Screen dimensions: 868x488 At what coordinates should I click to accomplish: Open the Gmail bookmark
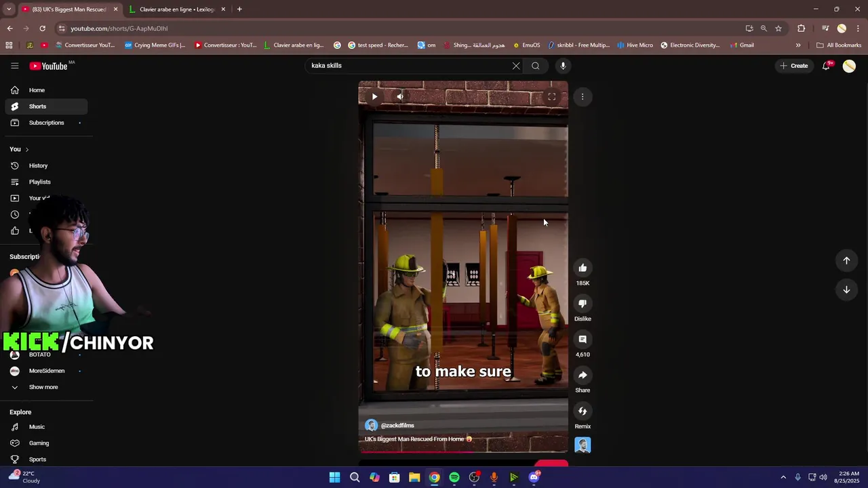pyautogui.click(x=742, y=45)
